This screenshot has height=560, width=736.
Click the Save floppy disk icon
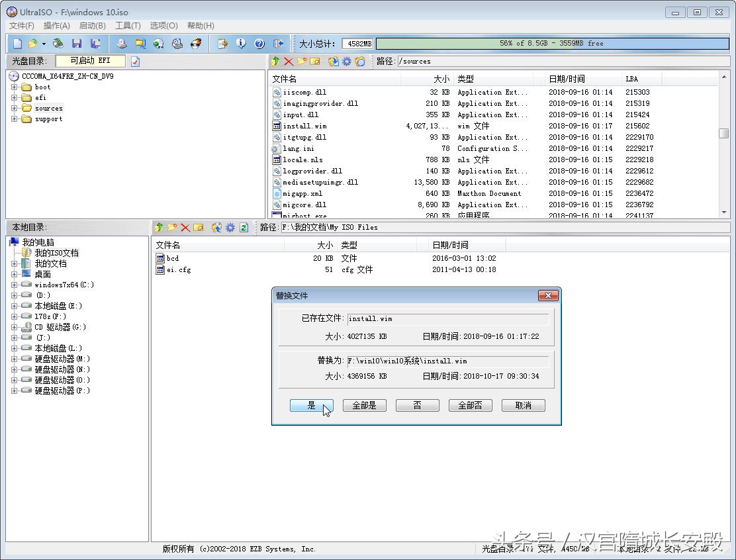(x=77, y=44)
